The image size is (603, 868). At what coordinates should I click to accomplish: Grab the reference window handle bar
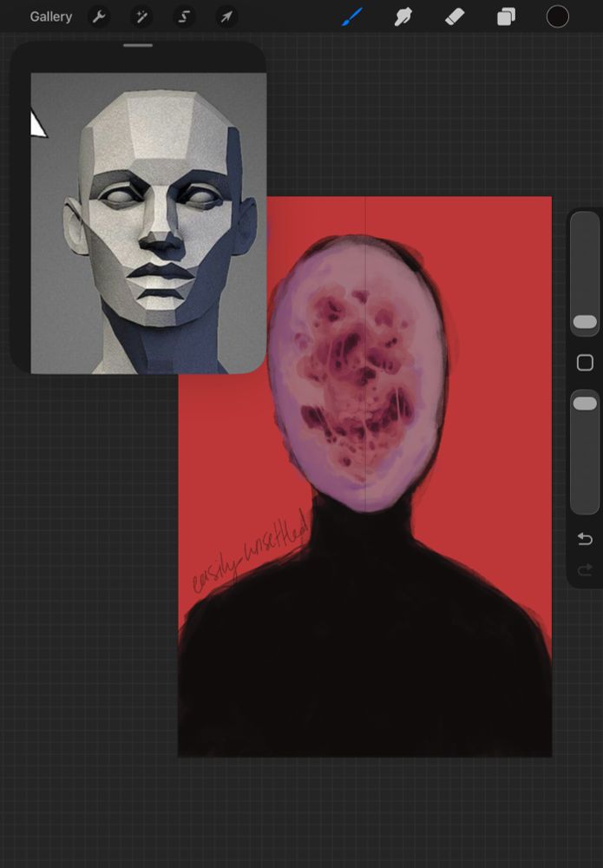(x=138, y=45)
